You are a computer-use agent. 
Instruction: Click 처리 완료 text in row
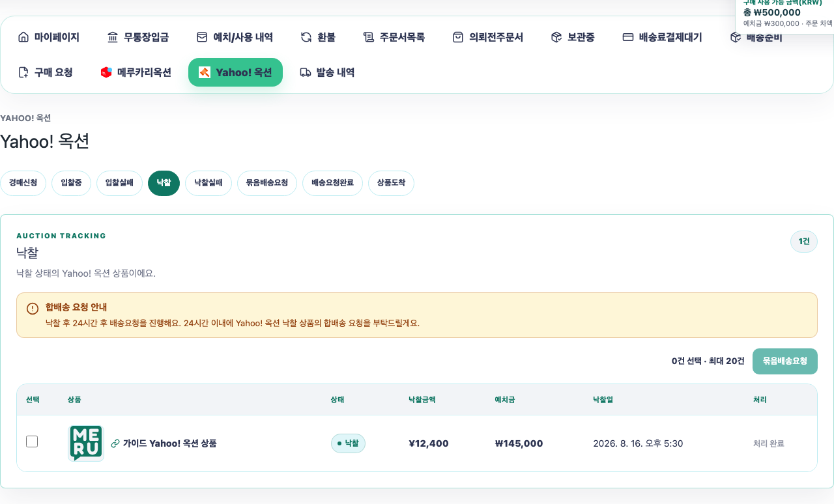pyautogui.click(x=769, y=443)
